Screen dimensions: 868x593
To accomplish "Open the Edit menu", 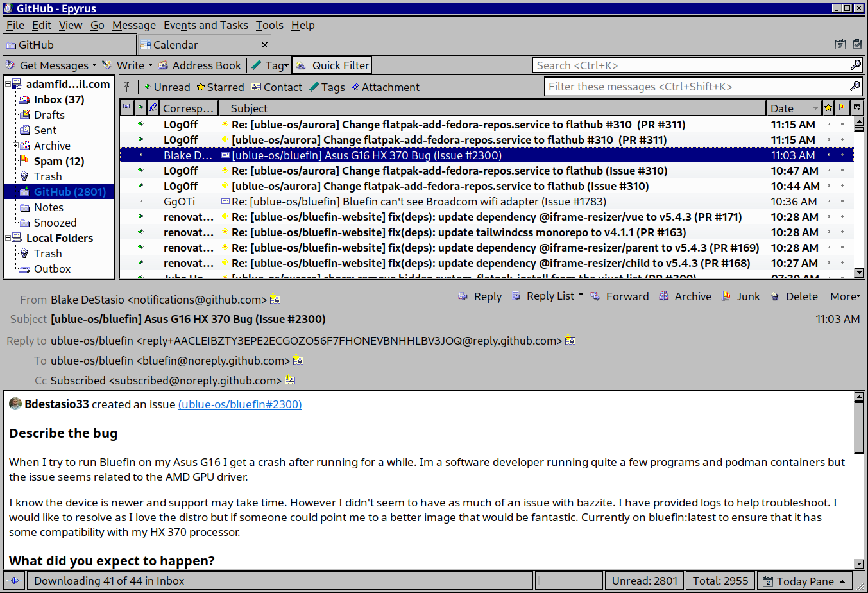I will point(42,25).
